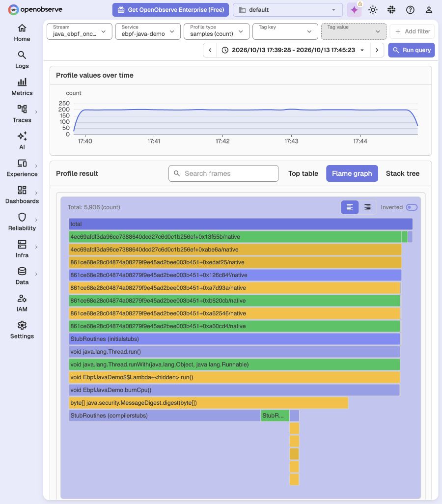Go to next time range arrow
Viewport: 442px width, 504px height.
pyautogui.click(x=377, y=50)
